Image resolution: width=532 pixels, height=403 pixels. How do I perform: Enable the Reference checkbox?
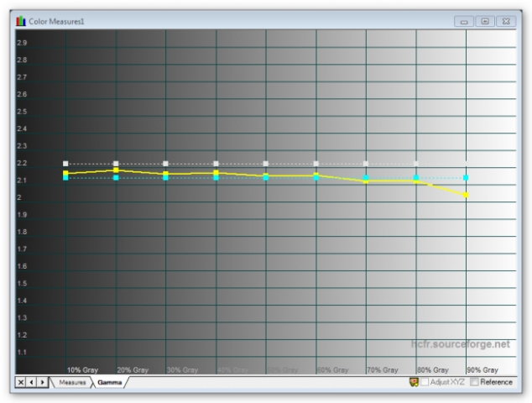click(476, 382)
